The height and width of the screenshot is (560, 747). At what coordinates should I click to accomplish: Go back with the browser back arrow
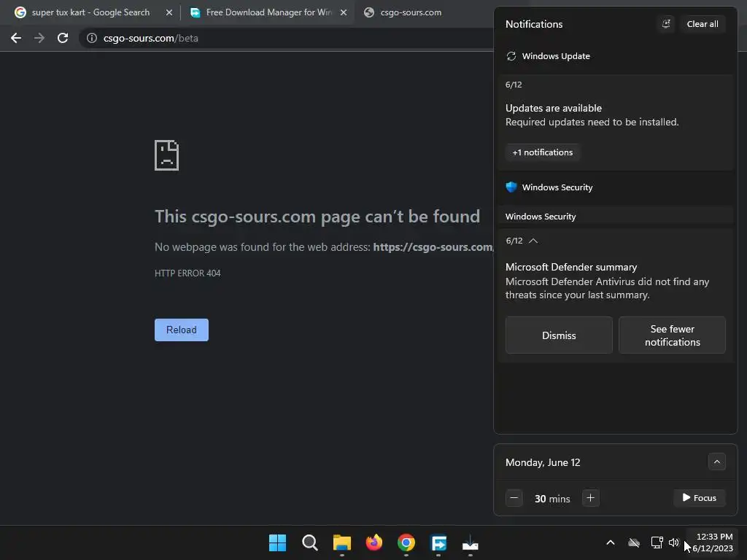[16, 38]
